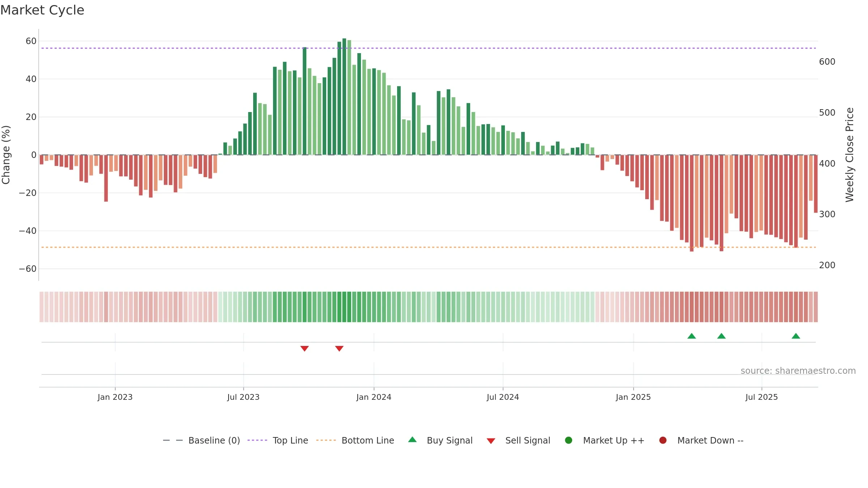Click the dark red Market Down legend dot
Screen dimensions: 868x488
tap(663, 440)
